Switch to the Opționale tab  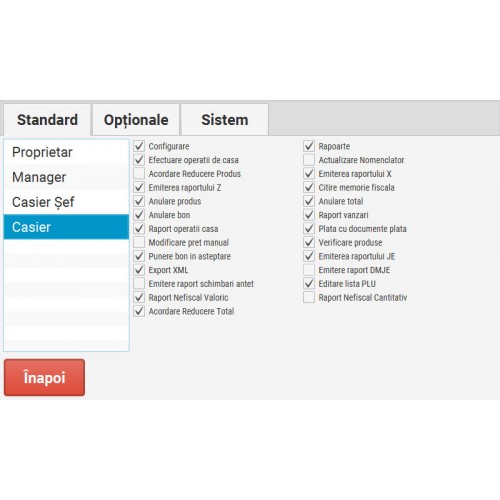[136, 120]
